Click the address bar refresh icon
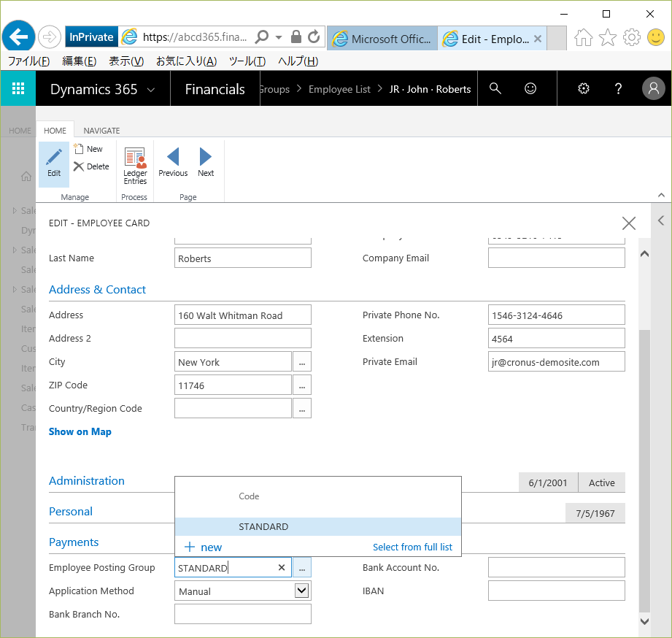672x638 pixels. (314, 37)
